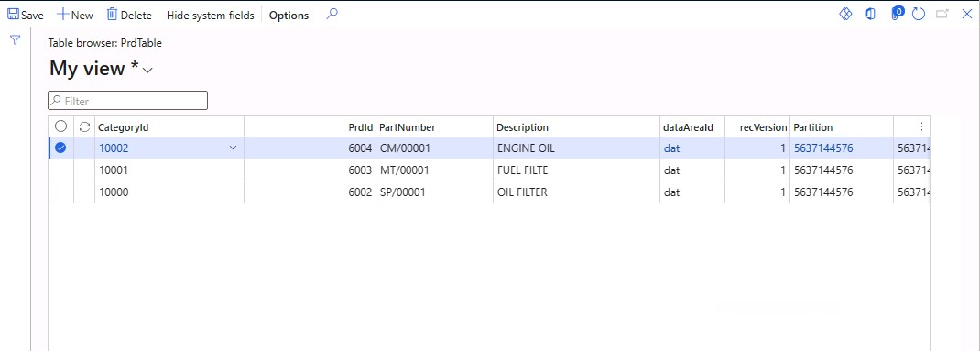This screenshot has height=351, width=980.
Task: Click PrdId cell 6002
Action: click(310, 192)
